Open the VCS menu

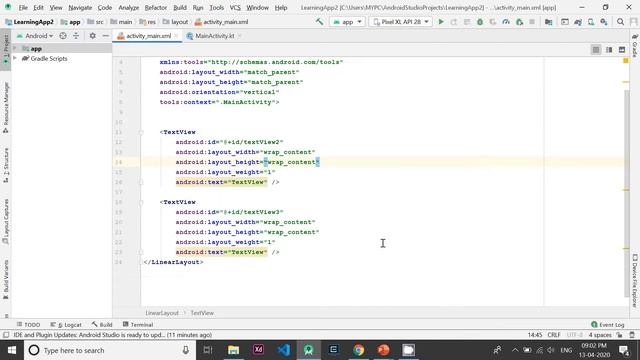pos(235,7)
